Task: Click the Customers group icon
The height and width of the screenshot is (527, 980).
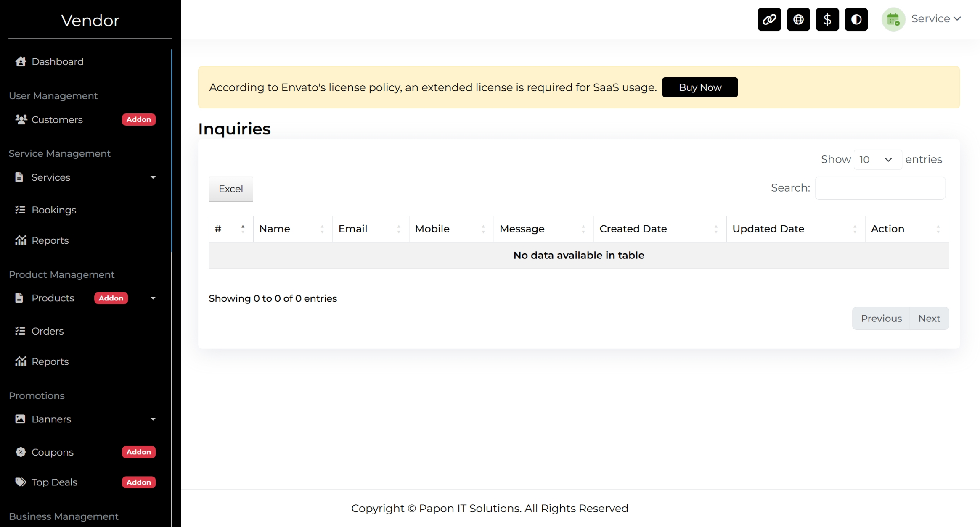Action: [x=21, y=120]
